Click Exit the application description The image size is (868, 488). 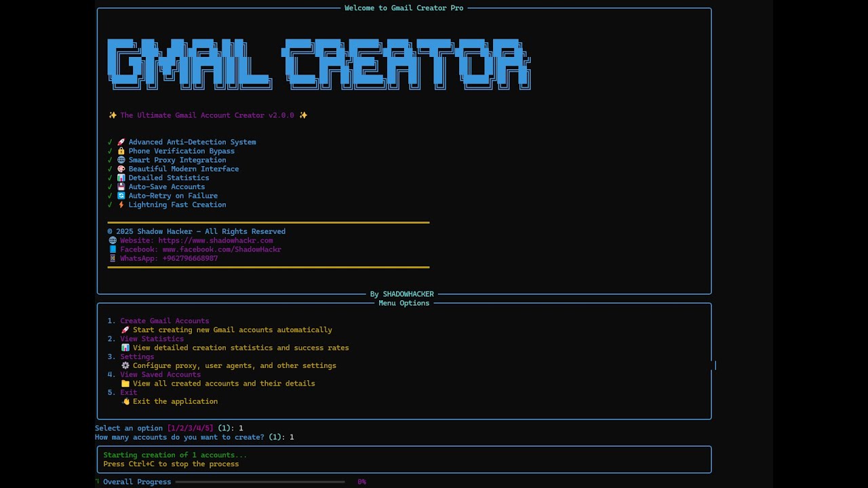175,401
